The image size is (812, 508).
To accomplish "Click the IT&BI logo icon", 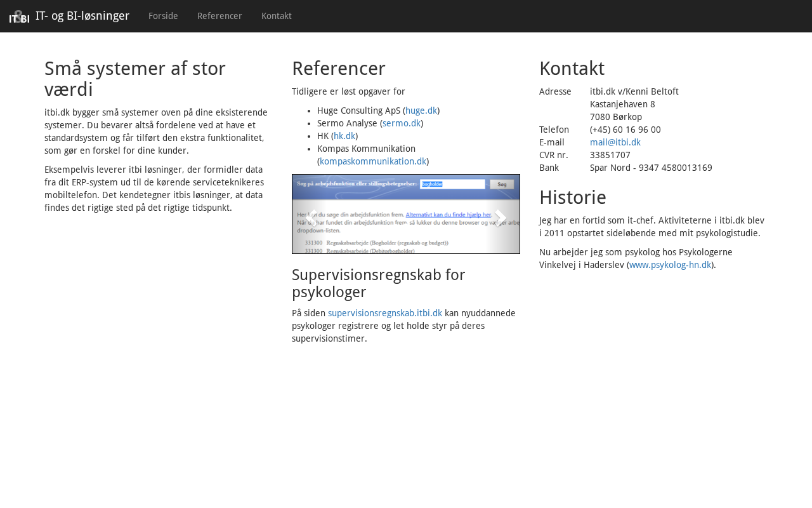I will point(19,17).
